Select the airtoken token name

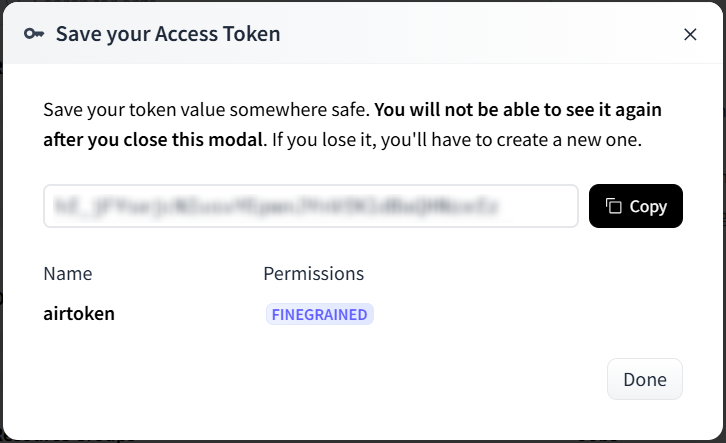pos(79,314)
